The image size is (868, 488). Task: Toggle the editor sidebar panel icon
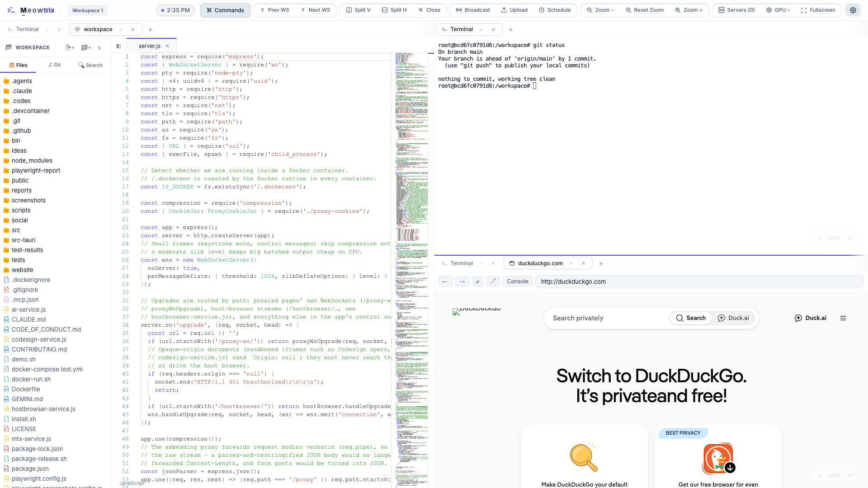(x=118, y=46)
